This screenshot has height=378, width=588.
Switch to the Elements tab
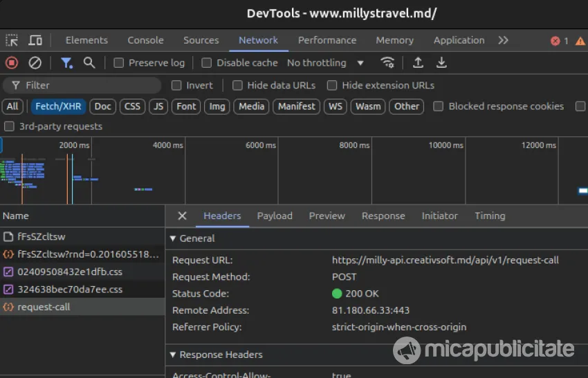pos(86,40)
